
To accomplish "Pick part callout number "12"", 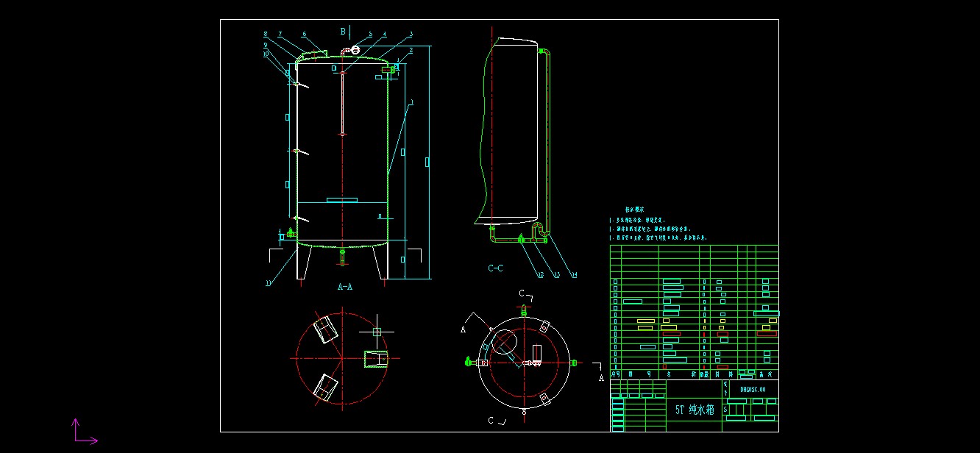I will [539, 275].
